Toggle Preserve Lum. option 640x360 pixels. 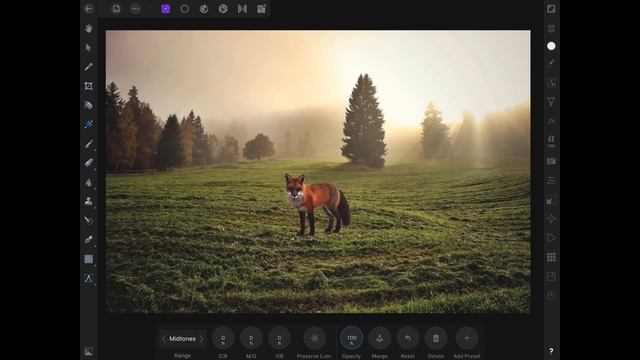point(314,338)
